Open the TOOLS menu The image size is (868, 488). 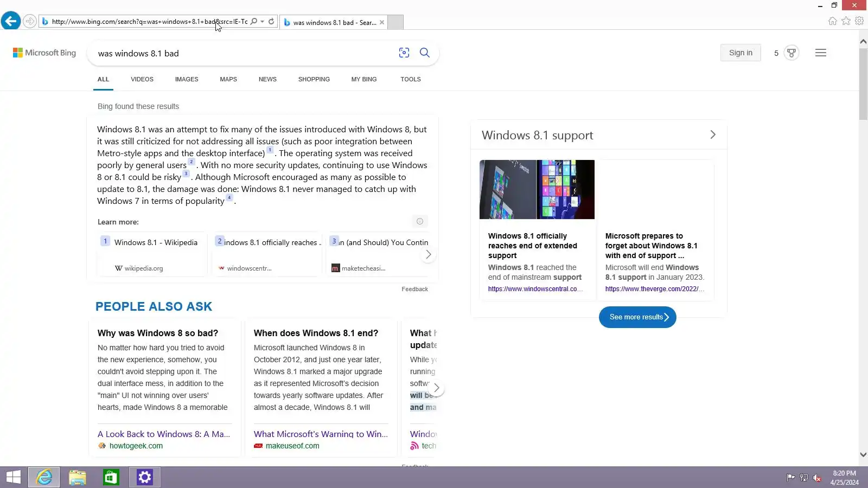tap(411, 79)
